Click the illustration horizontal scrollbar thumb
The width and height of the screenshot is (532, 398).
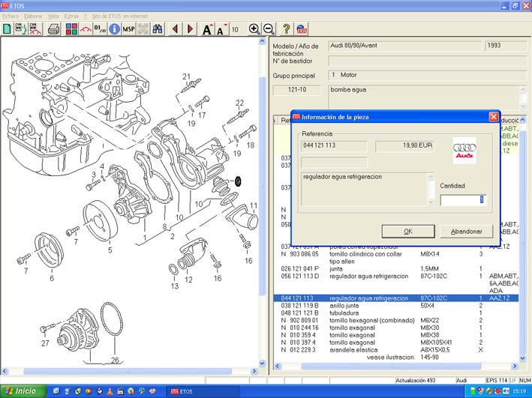128,371
